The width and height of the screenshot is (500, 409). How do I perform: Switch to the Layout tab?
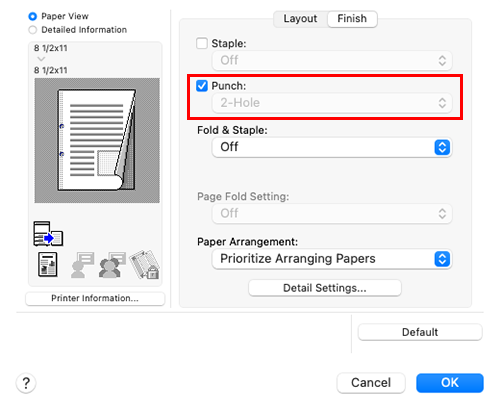click(300, 19)
